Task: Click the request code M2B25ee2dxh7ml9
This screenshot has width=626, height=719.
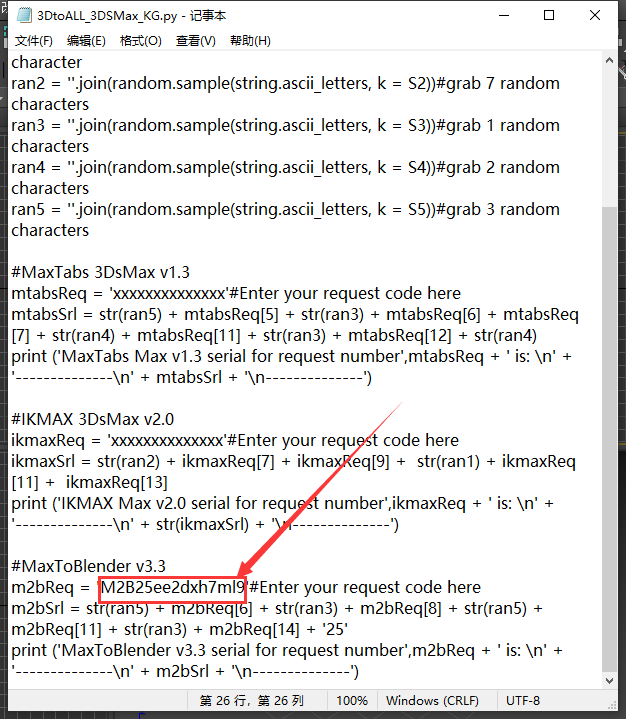Action: [x=173, y=587]
